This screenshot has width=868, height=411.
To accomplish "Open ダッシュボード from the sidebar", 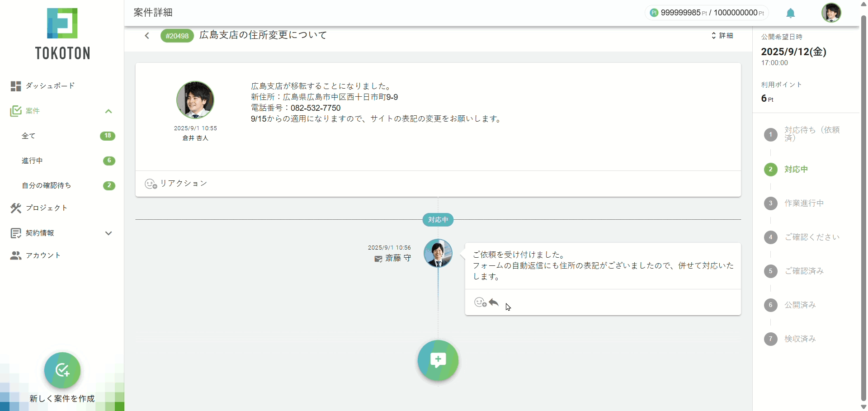I will (50, 86).
